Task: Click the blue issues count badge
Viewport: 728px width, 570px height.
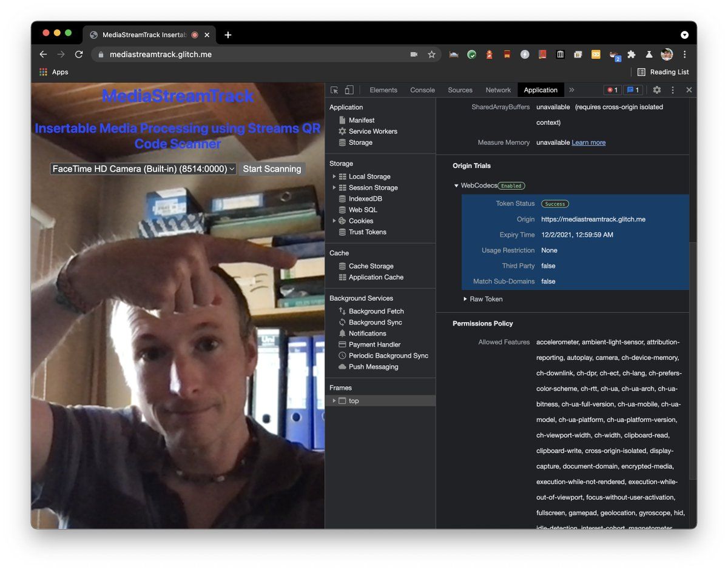Action: pyautogui.click(x=633, y=90)
